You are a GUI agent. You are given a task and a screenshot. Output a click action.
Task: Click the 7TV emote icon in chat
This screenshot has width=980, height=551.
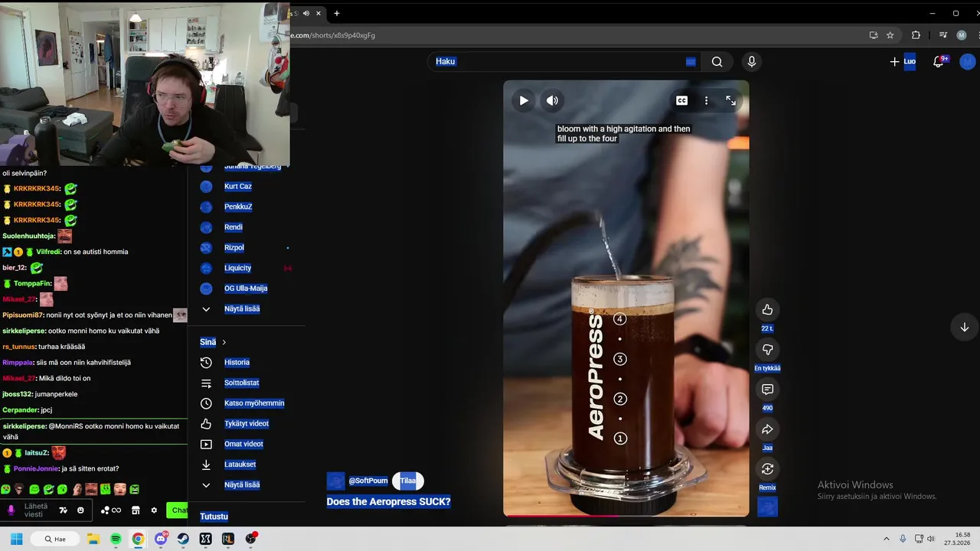63,510
